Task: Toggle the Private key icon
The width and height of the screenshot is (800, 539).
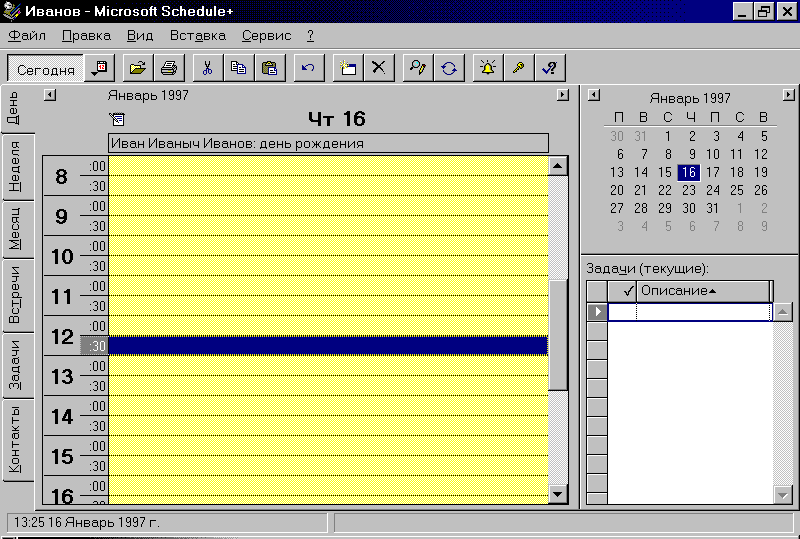Action: 519,68
